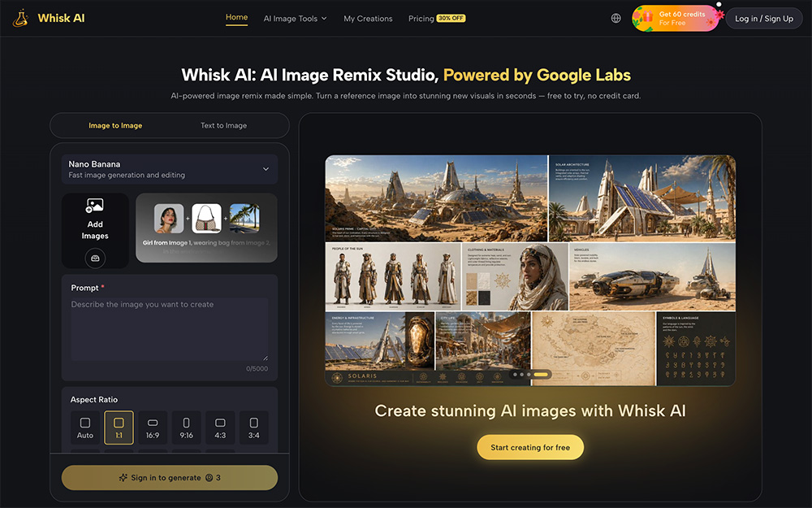Click the Whisk AI brand name
This screenshot has width=812, height=508.
click(x=61, y=18)
